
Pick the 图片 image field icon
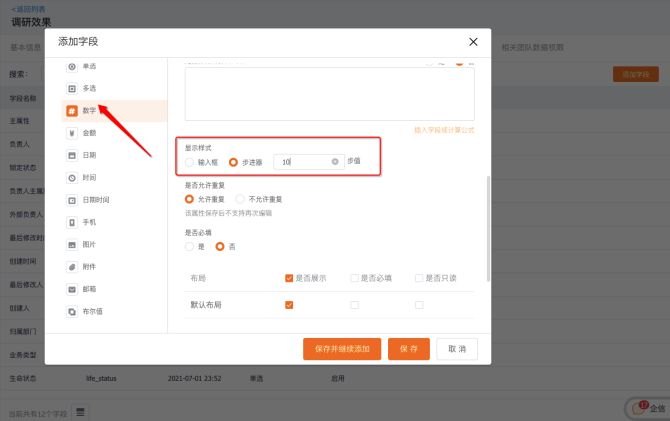72,244
